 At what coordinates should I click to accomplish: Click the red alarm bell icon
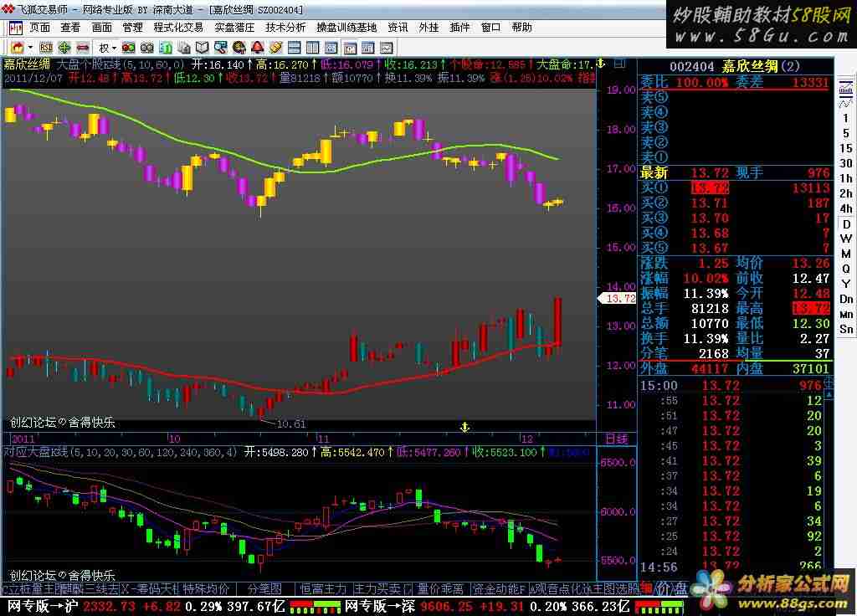pyautogui.click(x=258, y=48)
